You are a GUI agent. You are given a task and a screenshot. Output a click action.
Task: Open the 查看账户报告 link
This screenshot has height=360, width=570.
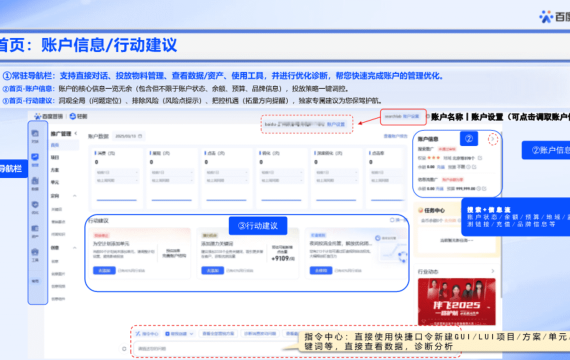point(396,136)
